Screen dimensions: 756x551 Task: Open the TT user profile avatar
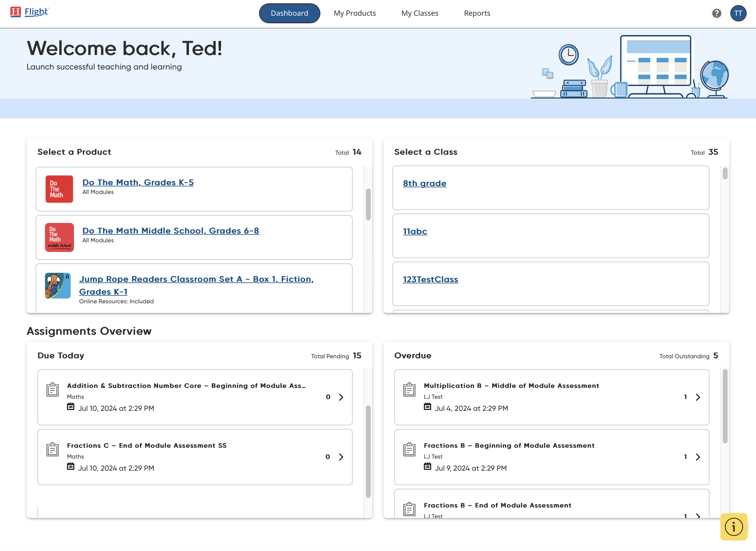point(738,13)
